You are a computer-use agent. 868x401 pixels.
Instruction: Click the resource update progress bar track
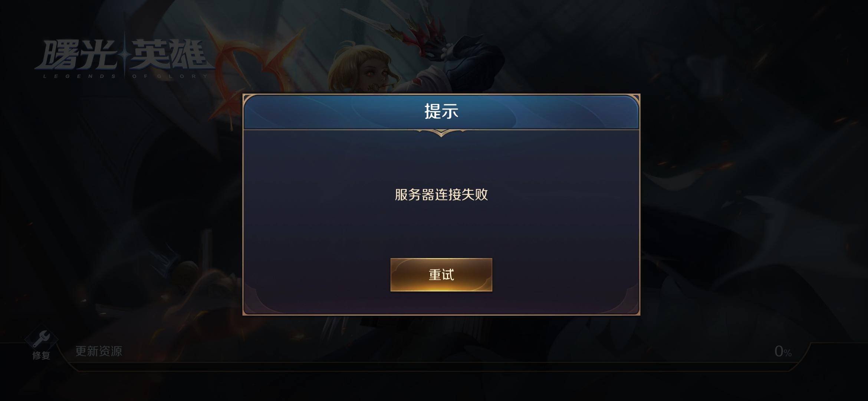(x=434, y=366)
